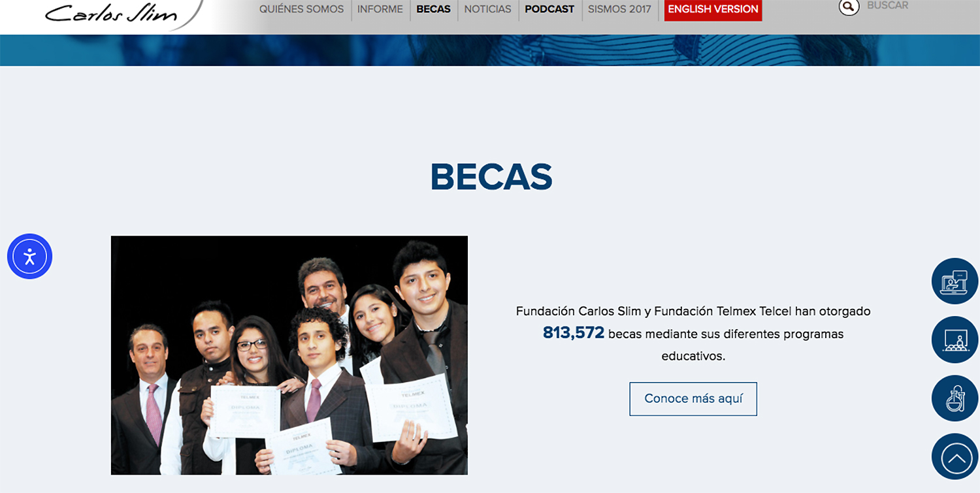
Task: Go back to top with arrow button
Action: pos(955,457)
